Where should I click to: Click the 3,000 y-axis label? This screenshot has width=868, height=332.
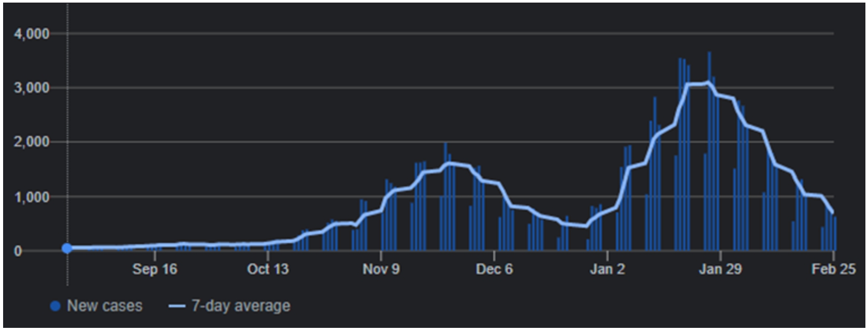[x=32, y=88]
